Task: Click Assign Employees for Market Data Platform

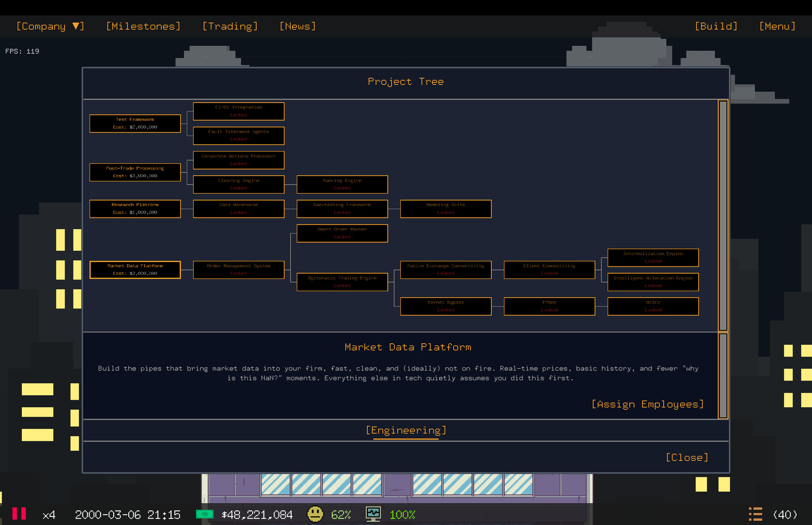Action: pyautogui.click(x=648, y=404)
